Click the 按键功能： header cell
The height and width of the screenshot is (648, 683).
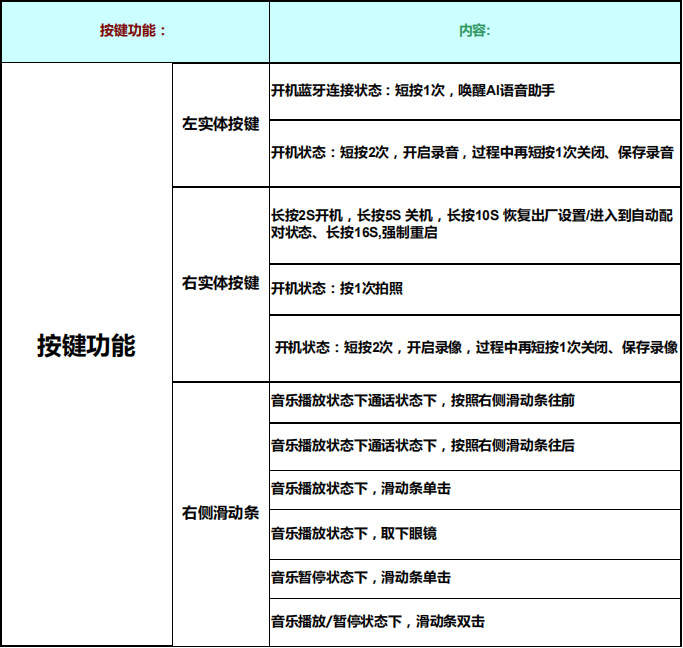(x=135, y=32)
